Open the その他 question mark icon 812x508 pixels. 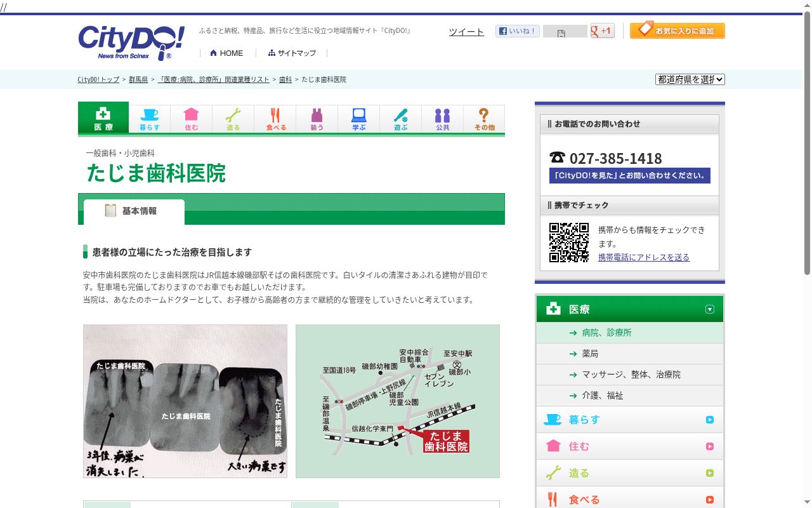(x=484, y=119)
